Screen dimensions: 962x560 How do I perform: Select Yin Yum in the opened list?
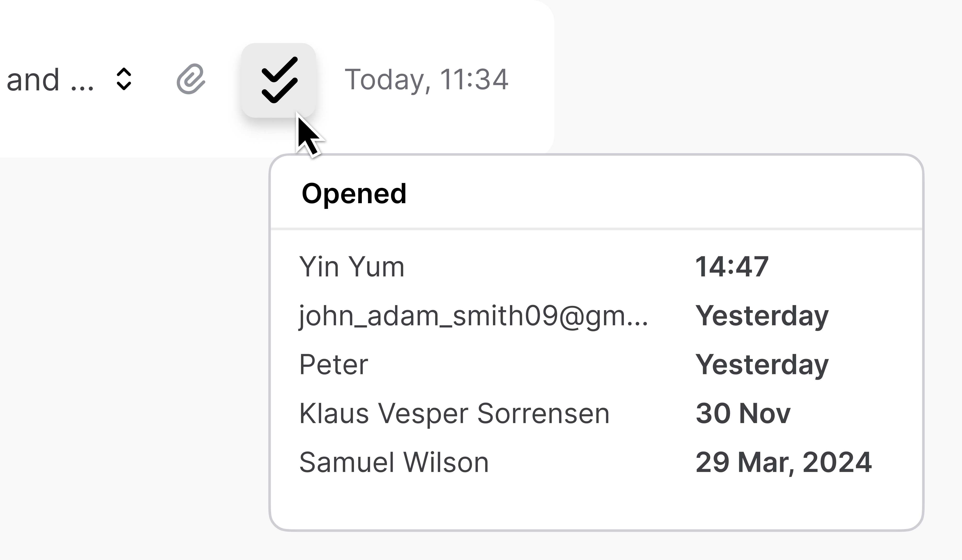(x=352, y=266)
